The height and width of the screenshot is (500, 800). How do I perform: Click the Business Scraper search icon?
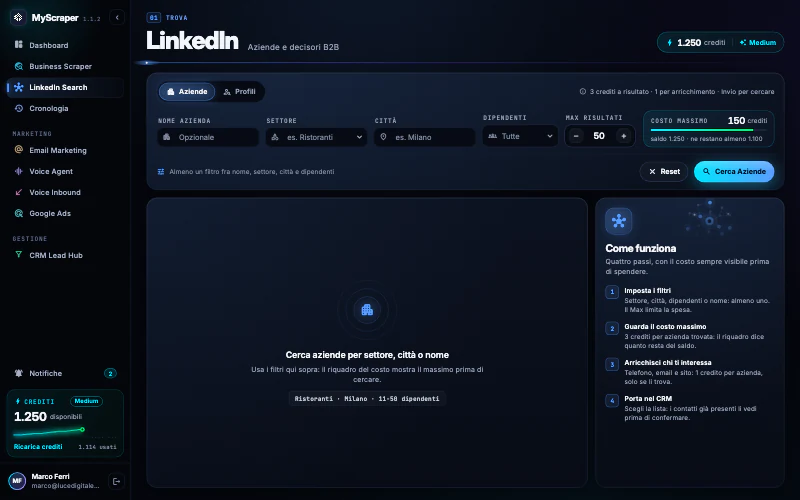[19, 66]
